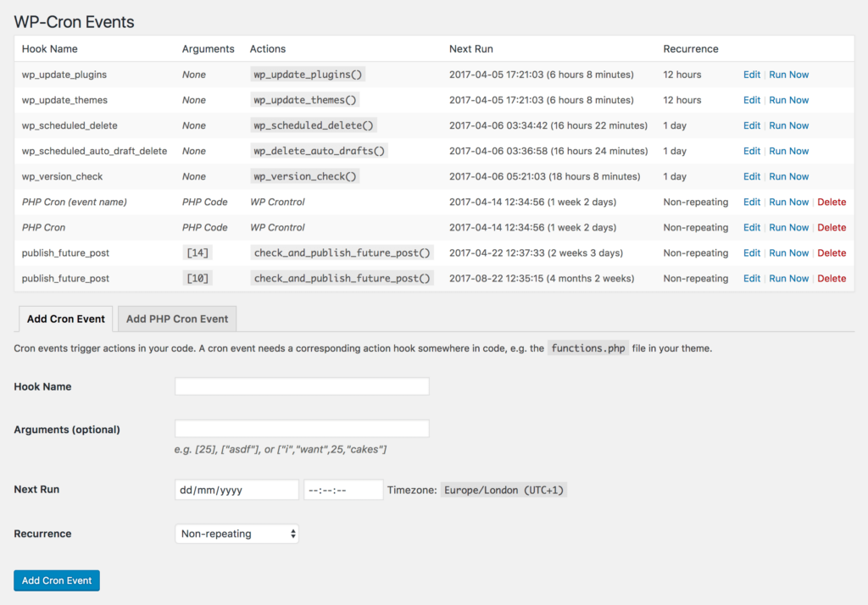This screenshot has height=605, width=868.
Task: Edit the wp_scheduled_auto_draft_delete event
Action: coord(751,151)
